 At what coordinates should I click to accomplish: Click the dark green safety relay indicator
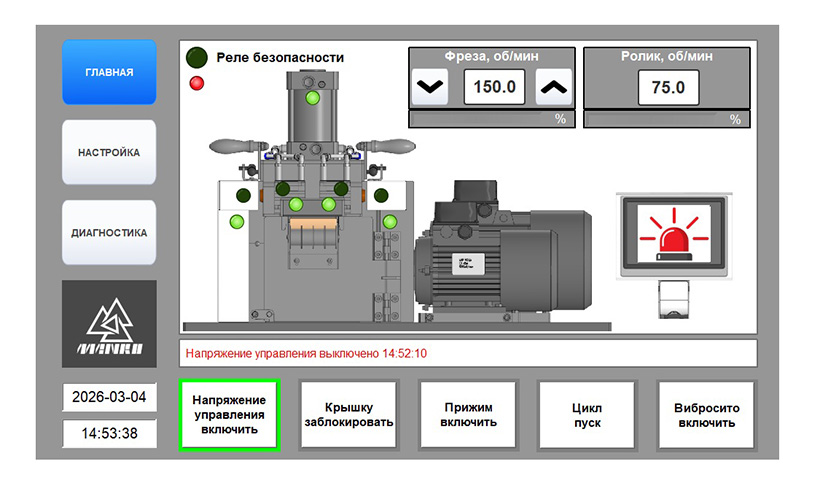198,58
